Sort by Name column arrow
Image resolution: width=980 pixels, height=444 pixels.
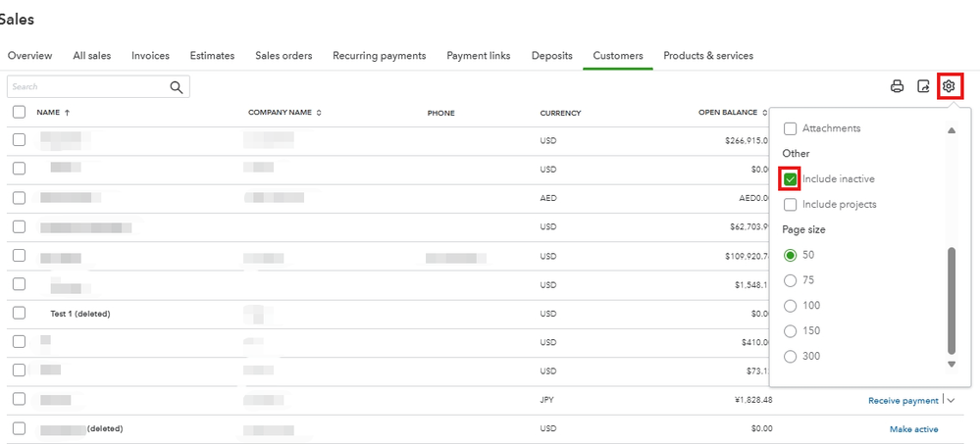click(67, 113)
